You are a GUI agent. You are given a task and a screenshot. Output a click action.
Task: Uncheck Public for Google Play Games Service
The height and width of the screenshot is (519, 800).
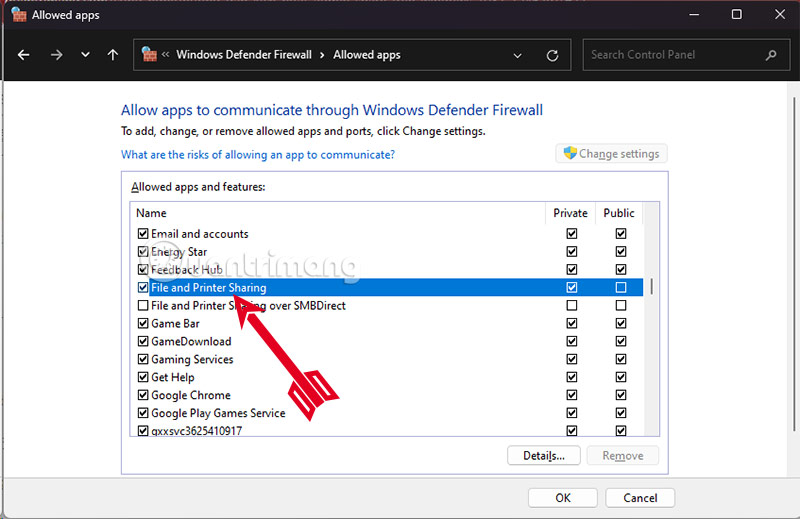click(620, 413)
